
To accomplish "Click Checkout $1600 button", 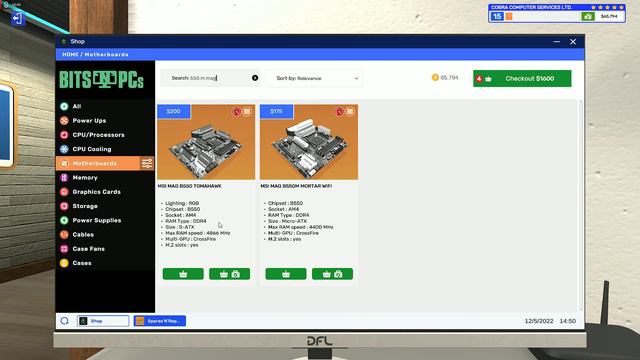I will [522, 78].
